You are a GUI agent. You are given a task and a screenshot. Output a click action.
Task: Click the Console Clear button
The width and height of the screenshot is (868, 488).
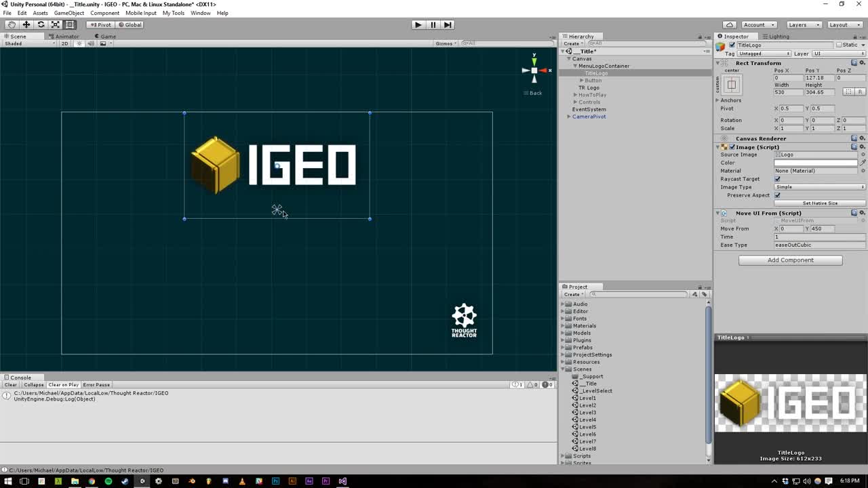pyautogui.click(x=11, y=385)
